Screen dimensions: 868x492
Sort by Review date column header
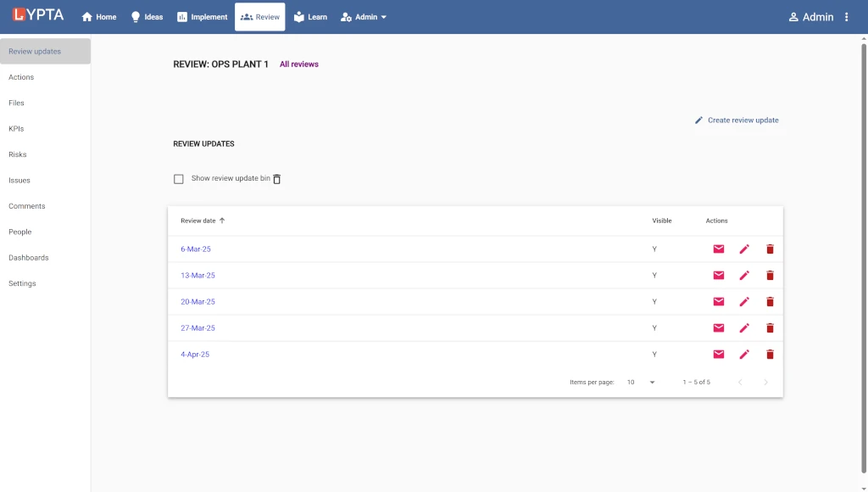click(198, 221)
